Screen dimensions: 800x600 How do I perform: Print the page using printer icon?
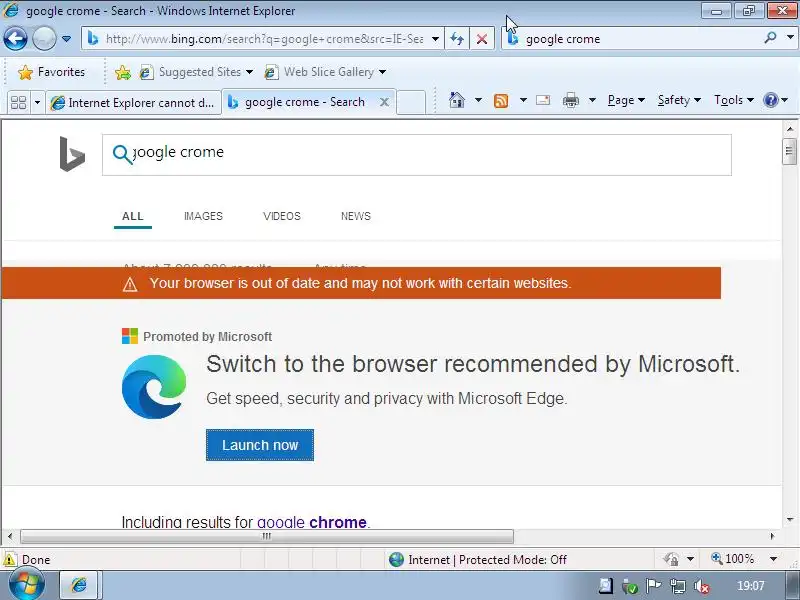tap(570, 101)
